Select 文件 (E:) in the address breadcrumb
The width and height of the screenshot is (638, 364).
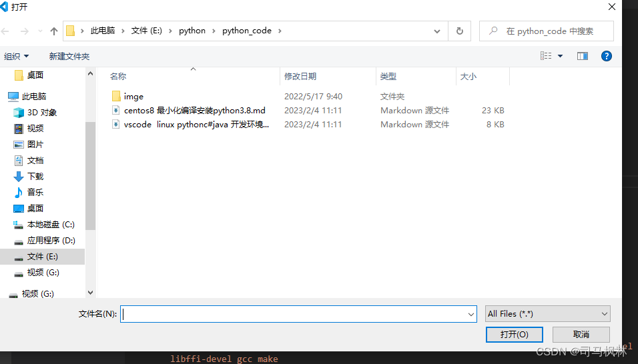pos(146,31)
